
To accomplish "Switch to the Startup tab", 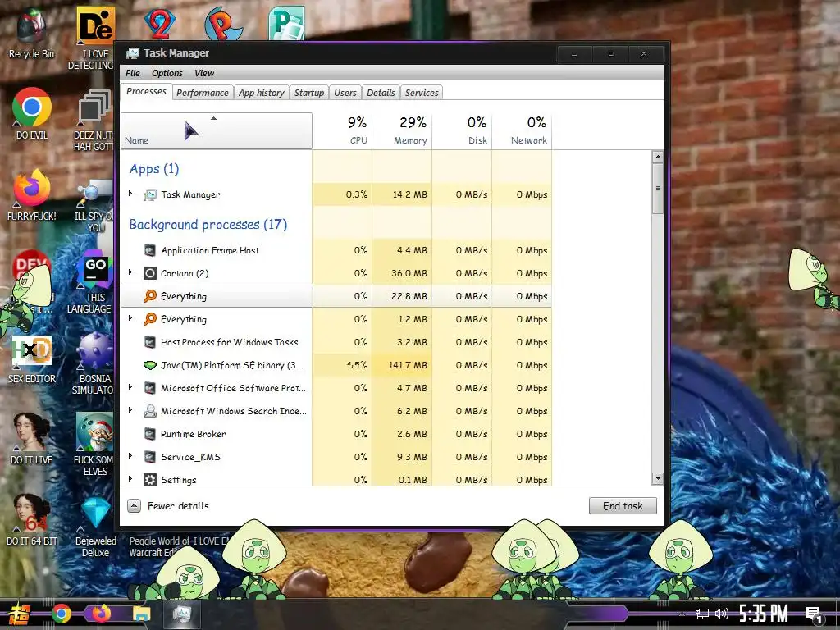I will pos(309,93).
